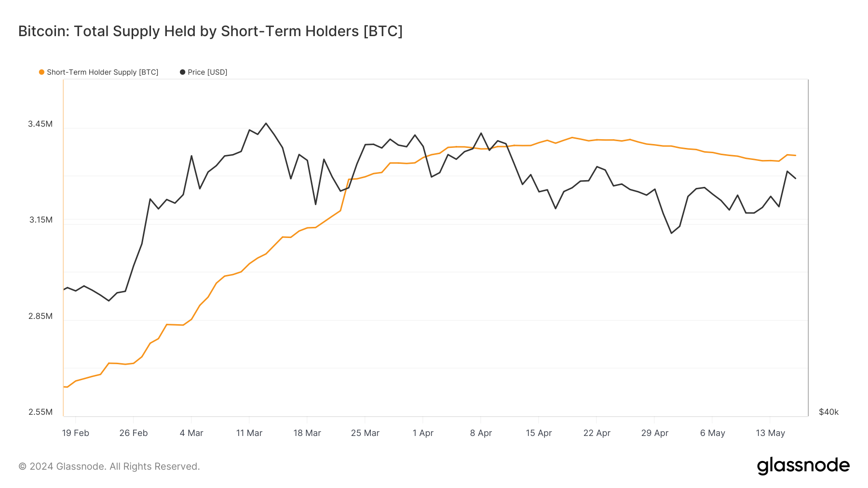Select the 25 Mar date marker
The width and height of the screenshot is (868, 488).
(365, 433)
